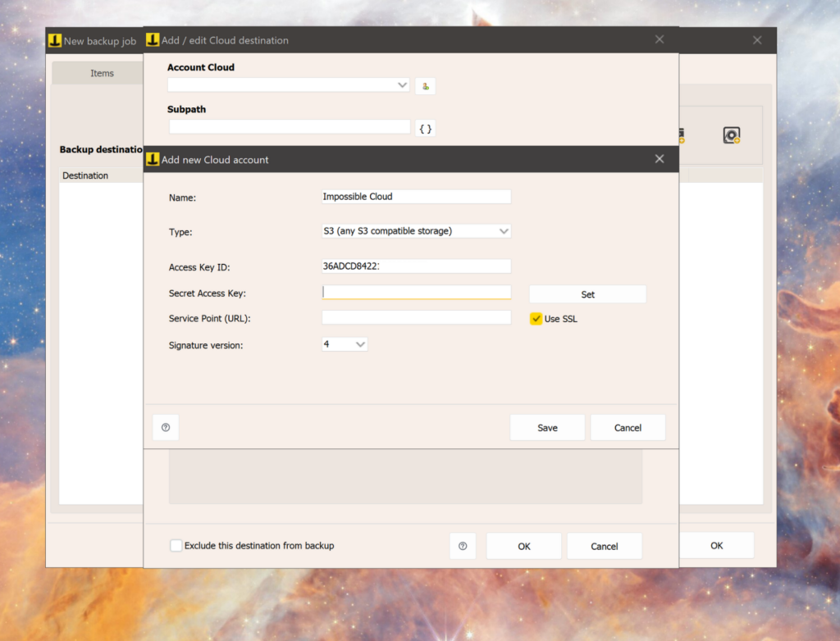Click the Iperius logo in Add new Cloud account title
This screenshot has width=840, height=641.
coord(153,159)
